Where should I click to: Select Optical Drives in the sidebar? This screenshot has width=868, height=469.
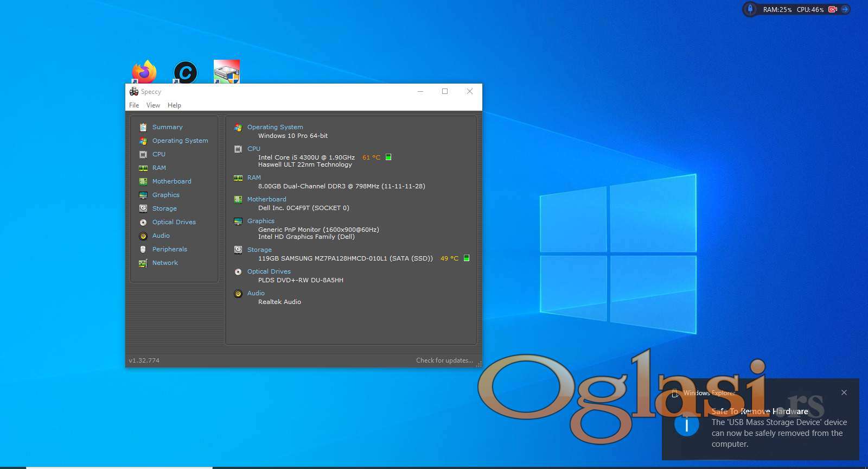(x=174, y=222)
